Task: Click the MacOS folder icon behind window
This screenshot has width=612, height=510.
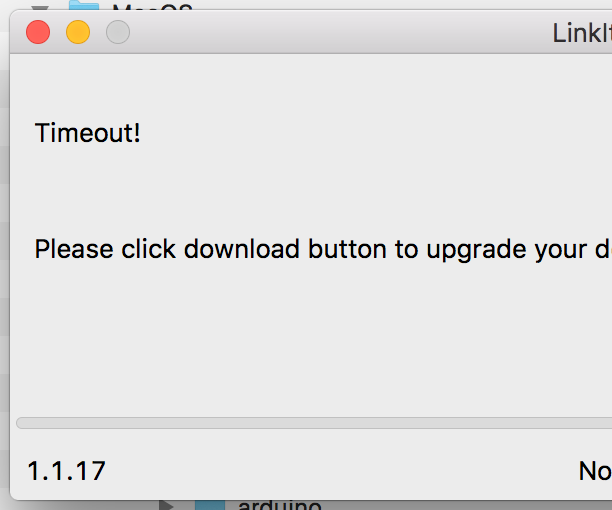Action: (x=83, y=7)
